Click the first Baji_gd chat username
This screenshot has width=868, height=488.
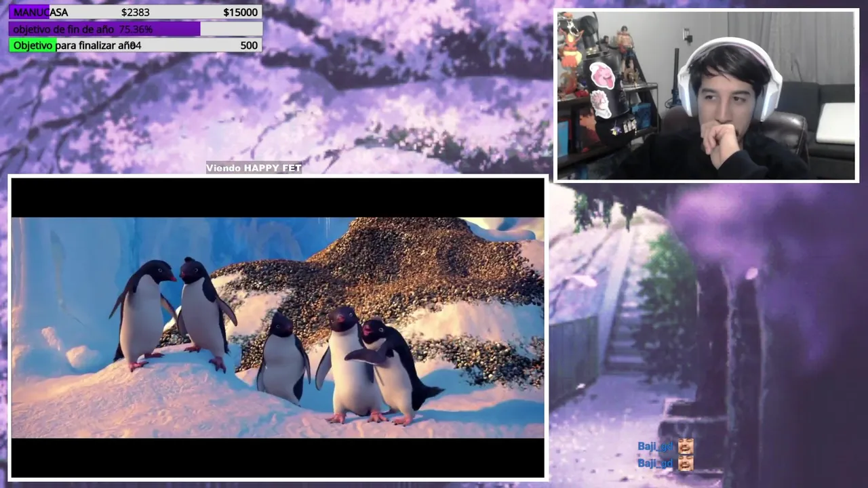point(655,446)
